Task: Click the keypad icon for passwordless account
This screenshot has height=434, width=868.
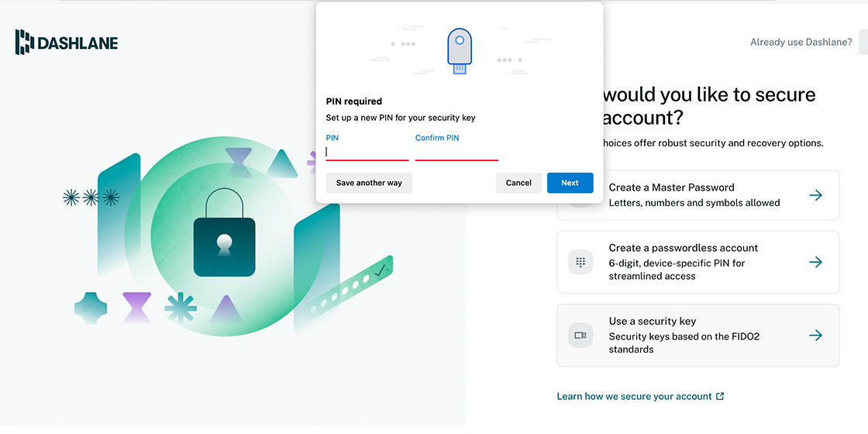Action: coord(580,262)
